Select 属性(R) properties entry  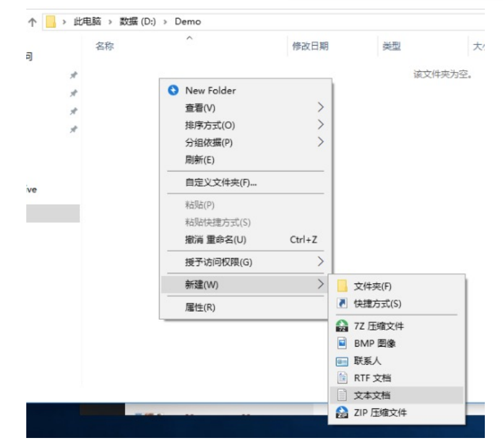(245, 307)
